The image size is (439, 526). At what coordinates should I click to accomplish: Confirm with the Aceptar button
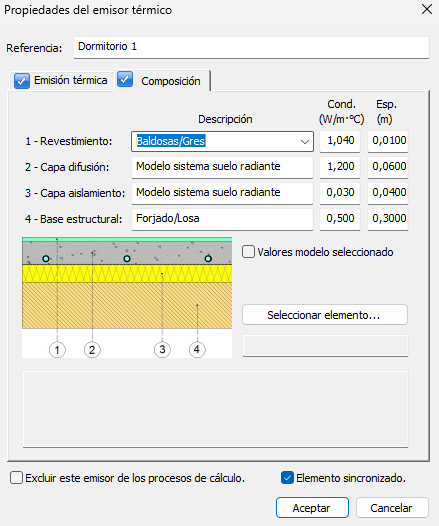point(312,508)
